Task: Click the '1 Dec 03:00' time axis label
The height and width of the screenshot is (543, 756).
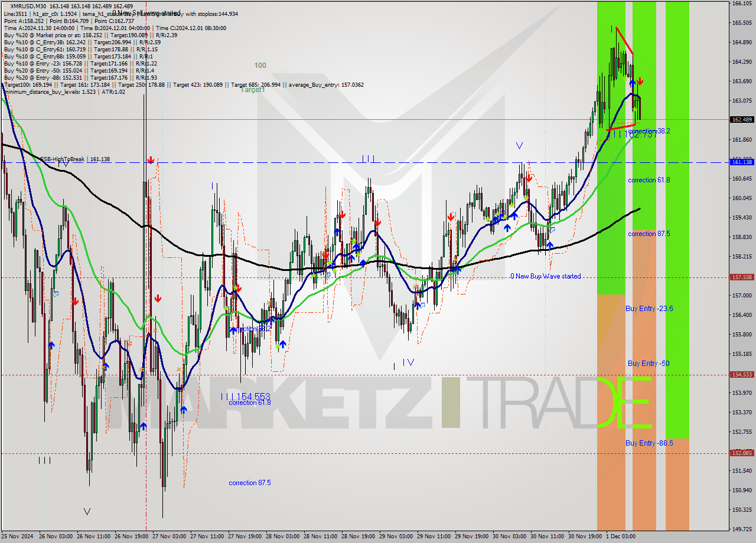Action: pyautogui.click(x=621, y=537)
